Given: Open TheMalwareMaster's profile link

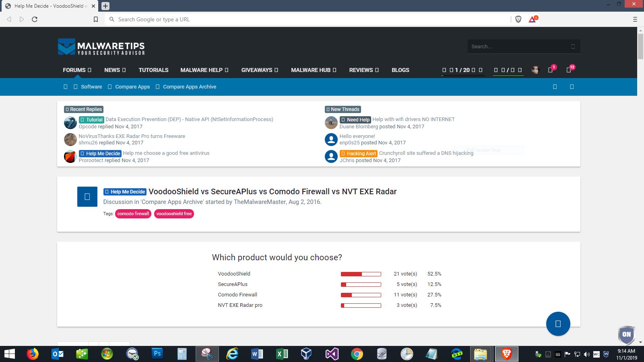Looking at the screenshot, I should point(260,202).
